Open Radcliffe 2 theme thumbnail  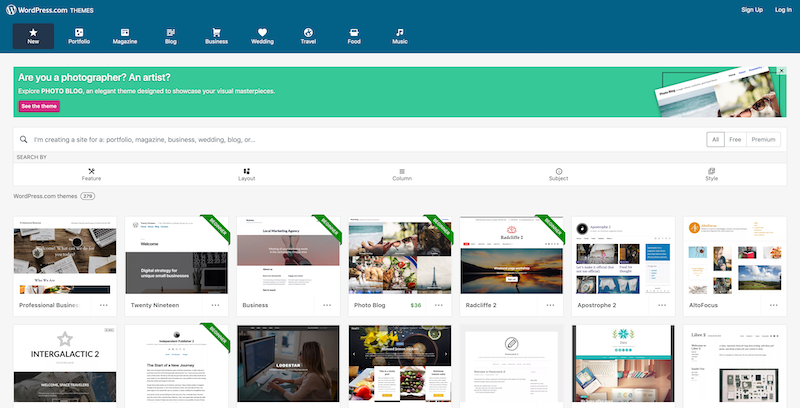tap(512, 256)
